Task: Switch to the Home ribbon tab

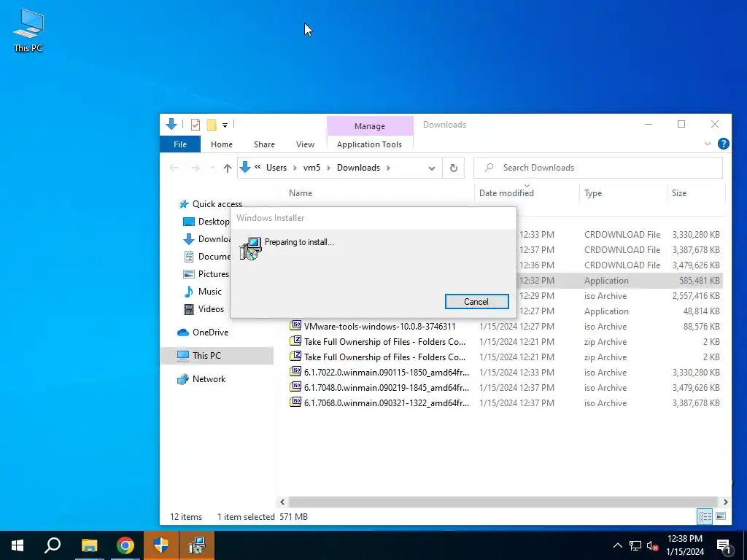Action: [x=222, y=144]
